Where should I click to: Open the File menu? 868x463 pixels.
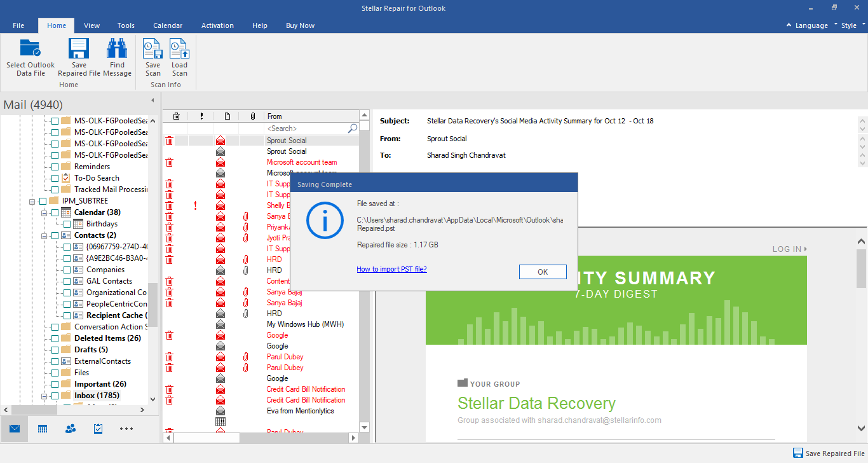(x=18, y=25)
